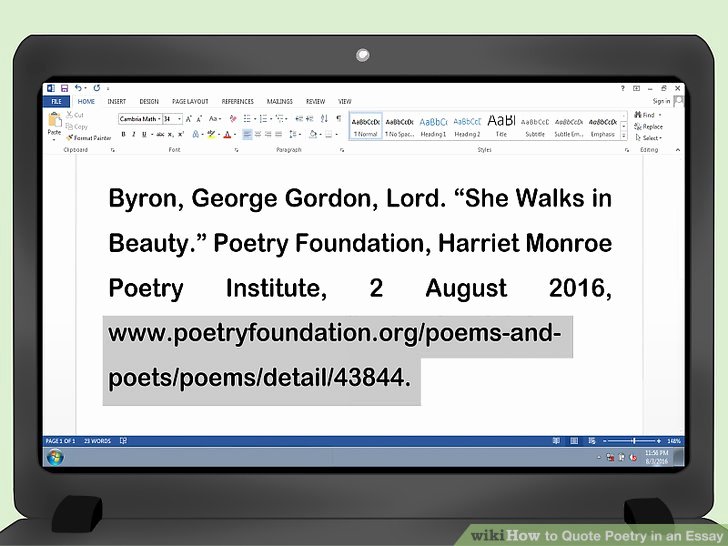This screenshot has width=728, height=546.
Task: Open the Select dropdown in Editing
Action: click(x=648, y=138)
